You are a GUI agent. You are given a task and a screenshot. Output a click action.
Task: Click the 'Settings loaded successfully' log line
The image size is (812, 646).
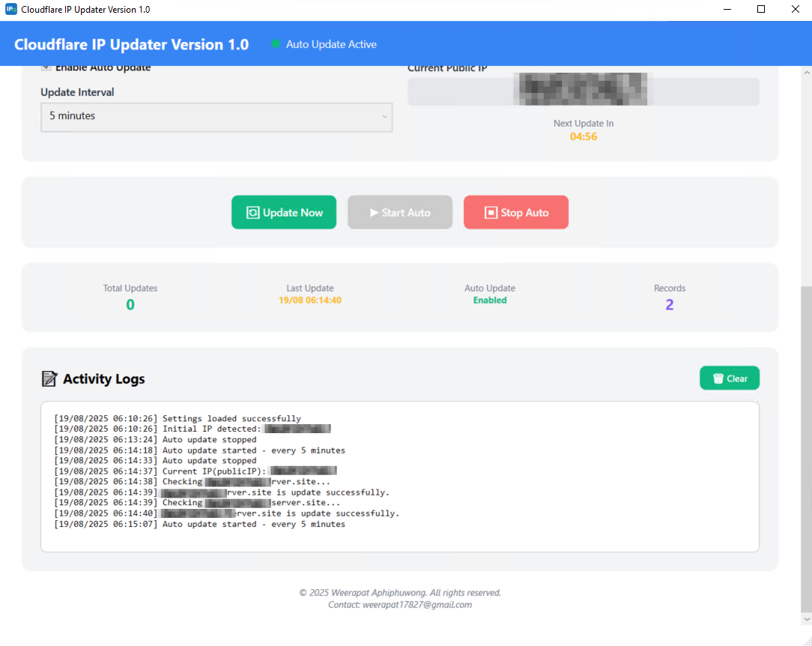(178, 419)
